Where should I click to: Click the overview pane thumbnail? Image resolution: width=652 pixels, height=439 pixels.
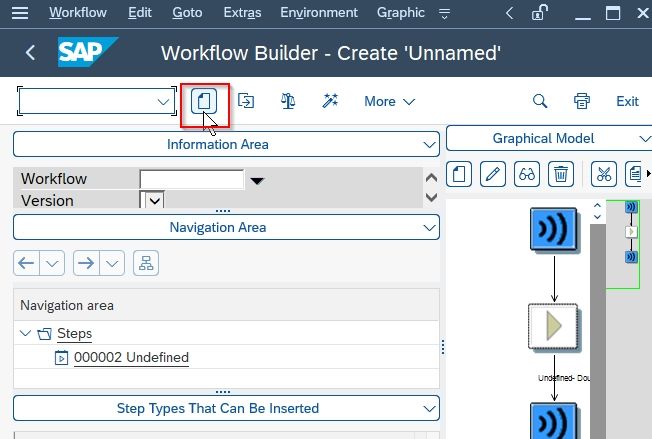[x=622, y=244]
